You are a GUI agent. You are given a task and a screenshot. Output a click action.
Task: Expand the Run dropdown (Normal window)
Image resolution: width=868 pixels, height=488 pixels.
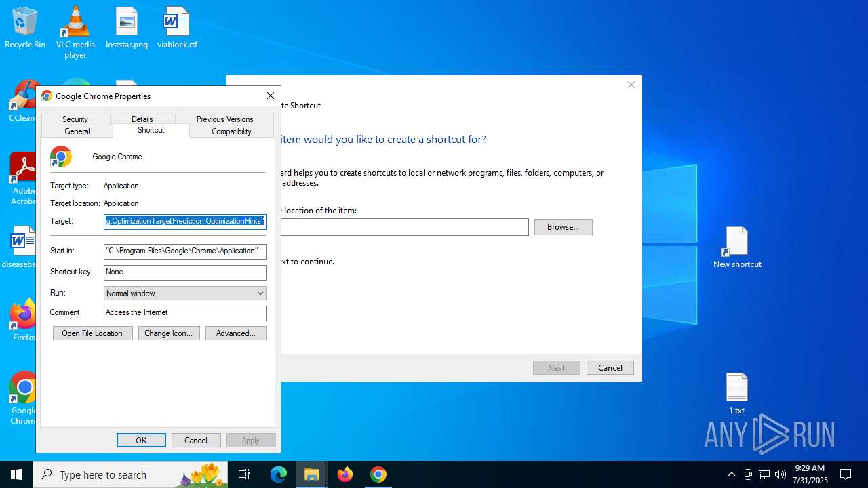[185, 293]
